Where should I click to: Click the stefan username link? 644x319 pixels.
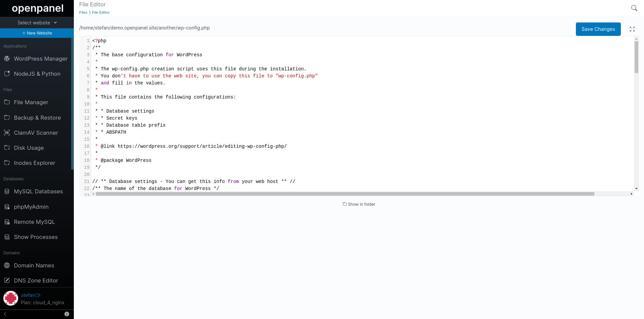28,295
